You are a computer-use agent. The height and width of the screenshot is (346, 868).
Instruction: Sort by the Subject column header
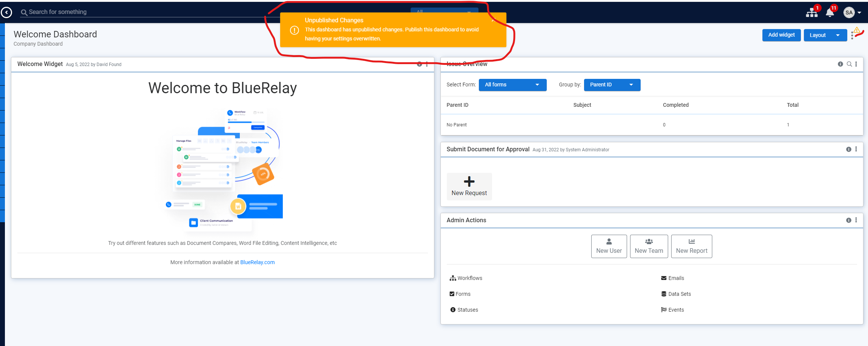point(582,105)
